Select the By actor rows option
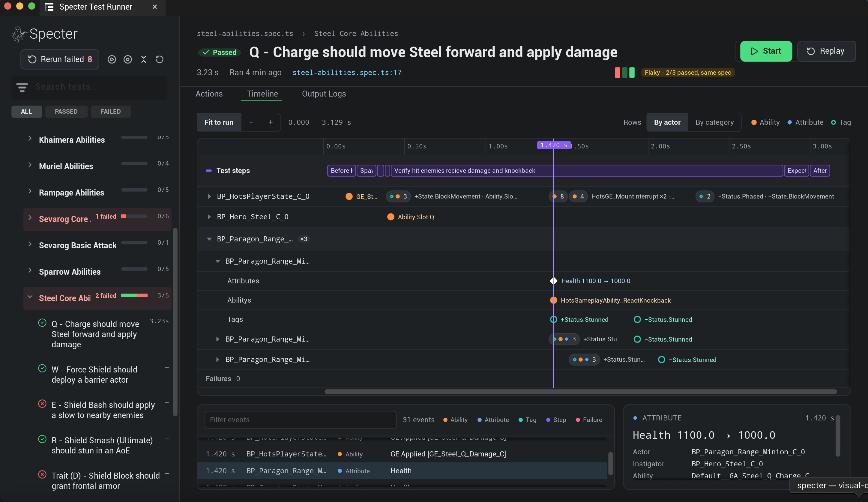 coord(667,122)
